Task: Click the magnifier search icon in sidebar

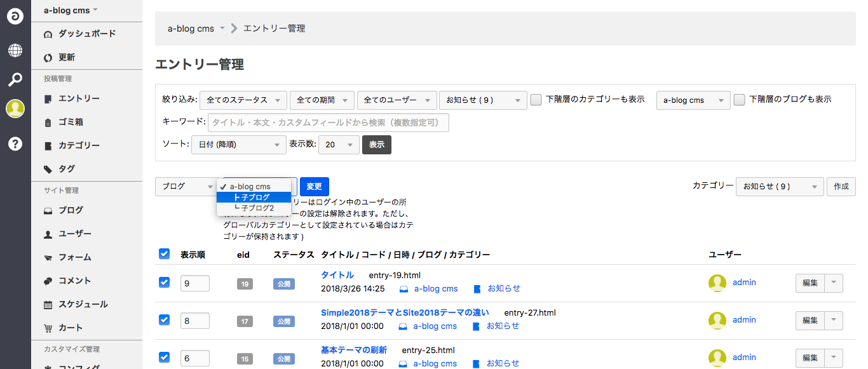Action: 15,79
